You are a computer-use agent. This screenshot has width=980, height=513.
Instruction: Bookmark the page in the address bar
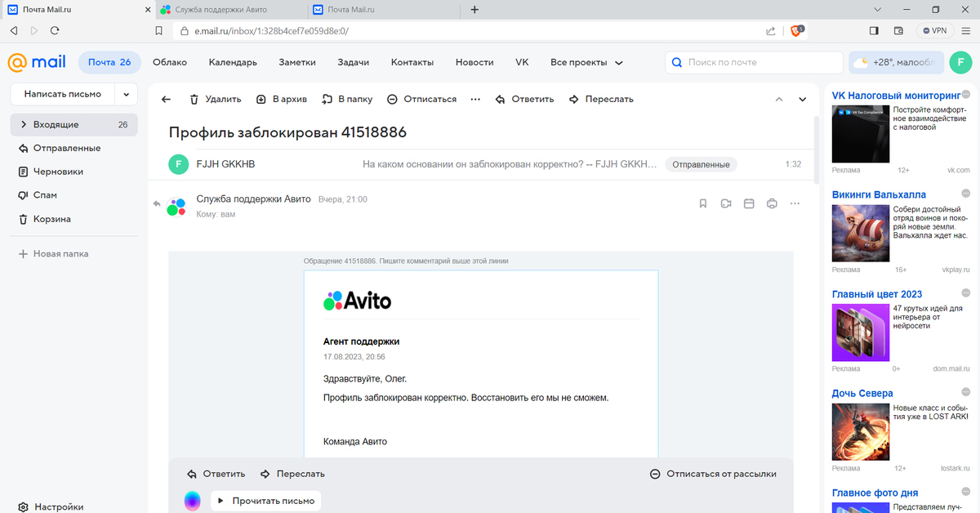159,30
